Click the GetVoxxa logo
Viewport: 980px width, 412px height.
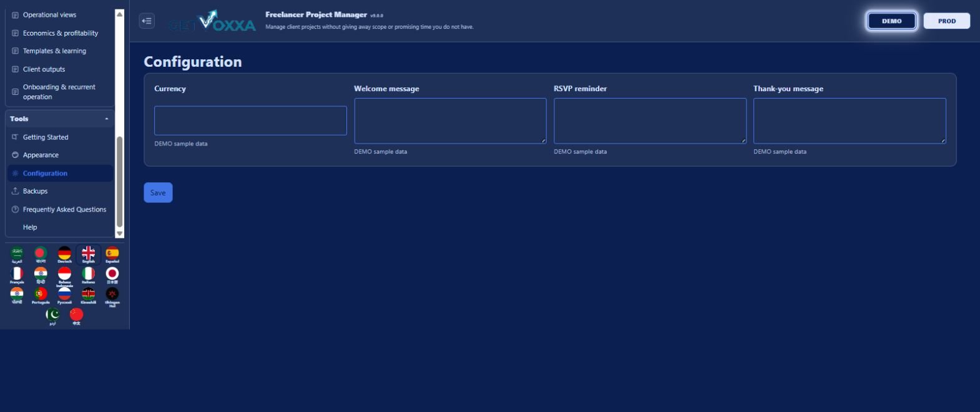pyautogui.click(x=212, y=21)
